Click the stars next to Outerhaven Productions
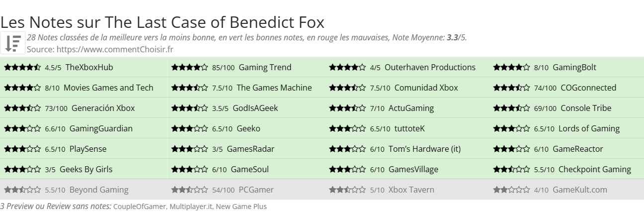 [x=347, y=67]
